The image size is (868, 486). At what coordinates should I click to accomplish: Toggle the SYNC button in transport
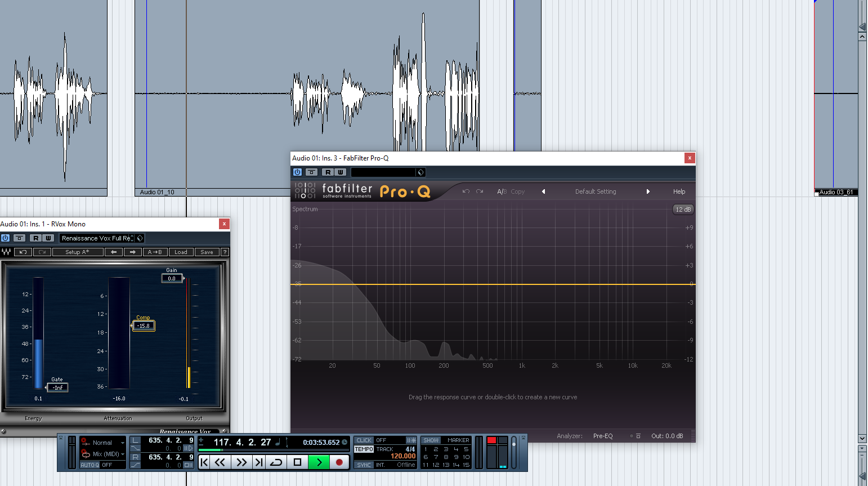click(x=364, y=465)
